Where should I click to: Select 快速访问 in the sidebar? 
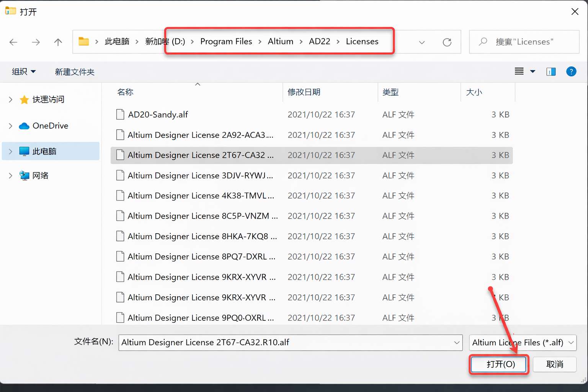(x=48, y=100)
